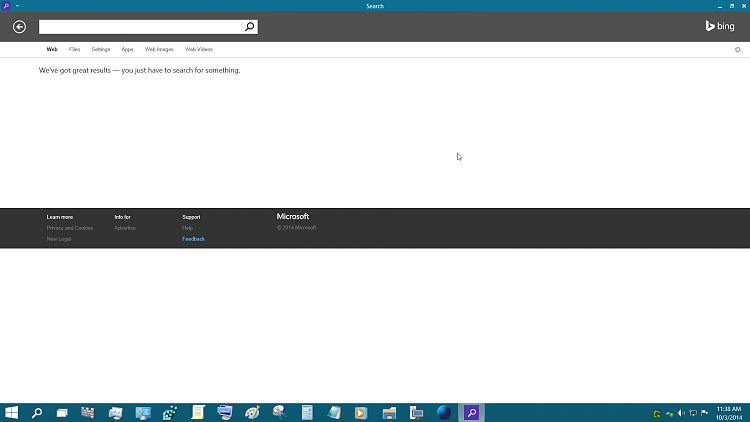The width and height of the screenshot is (750, 422).
Task: Click the volume speaker tray icon
Action: tap(681, 413)
